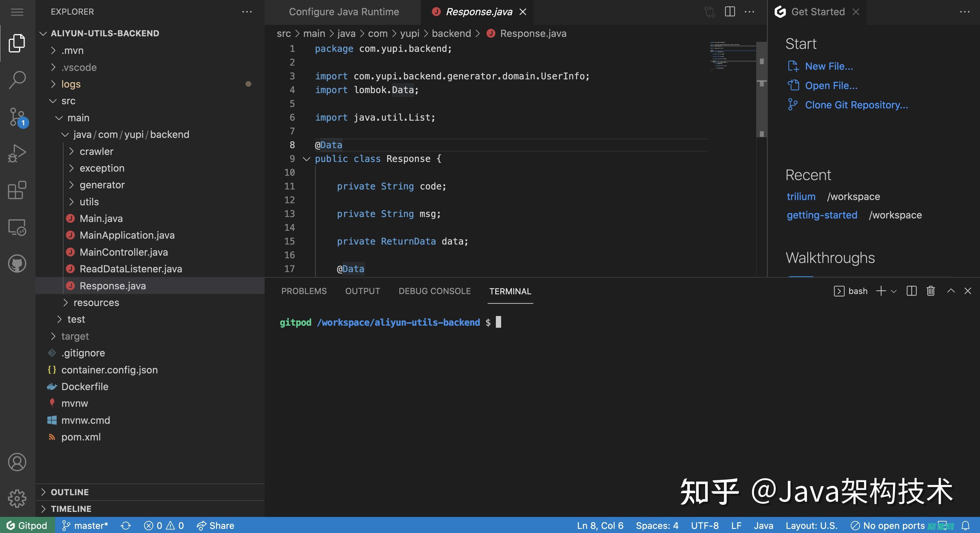The height and width of the screenshot is (533, 980).
Task: Switch to the PROBLEMS panel tab
Action: coord(304,291)
